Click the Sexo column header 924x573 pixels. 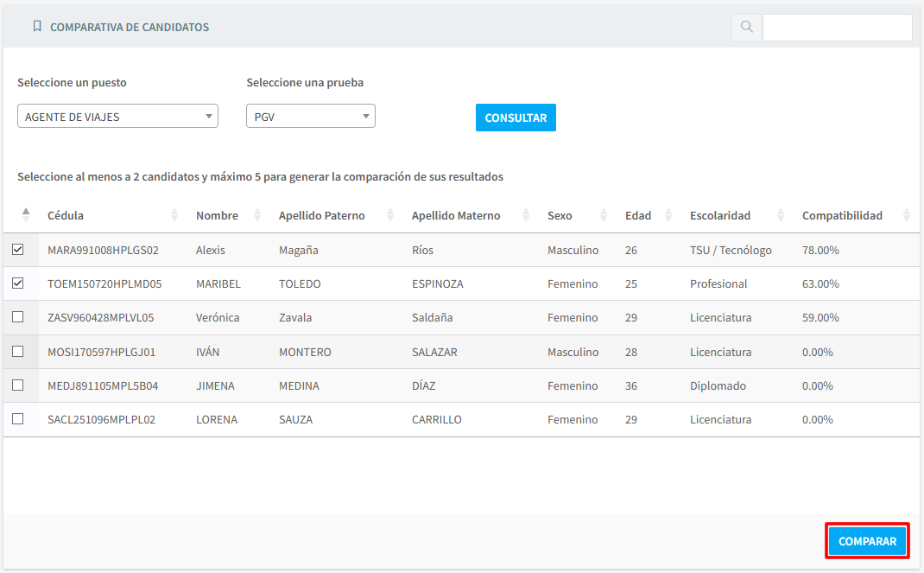click(560, 215)
